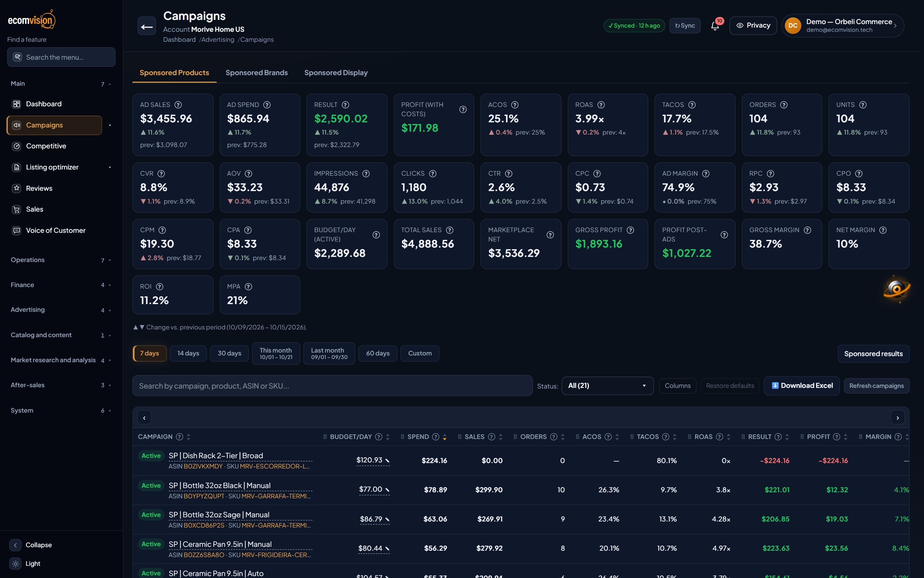Click Restore defaults button
This screenshot has width=924, height=578.
pos(730,386)
